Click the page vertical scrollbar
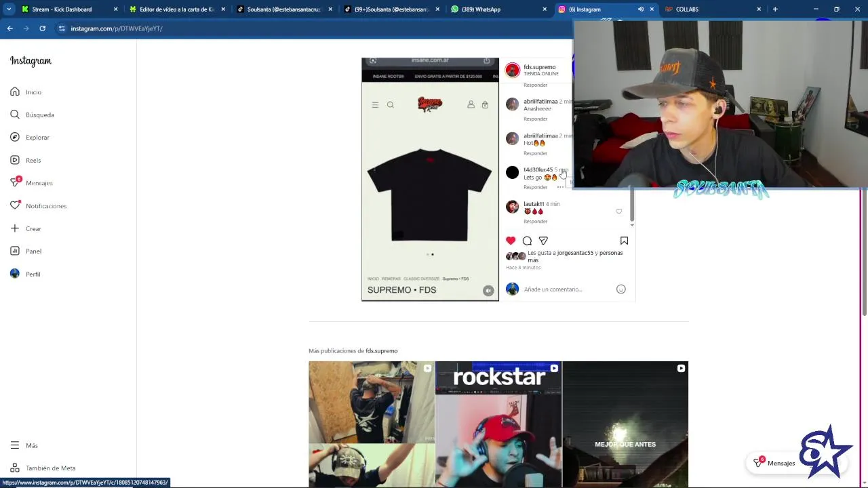868x488 pixels. tap(864, 254)
